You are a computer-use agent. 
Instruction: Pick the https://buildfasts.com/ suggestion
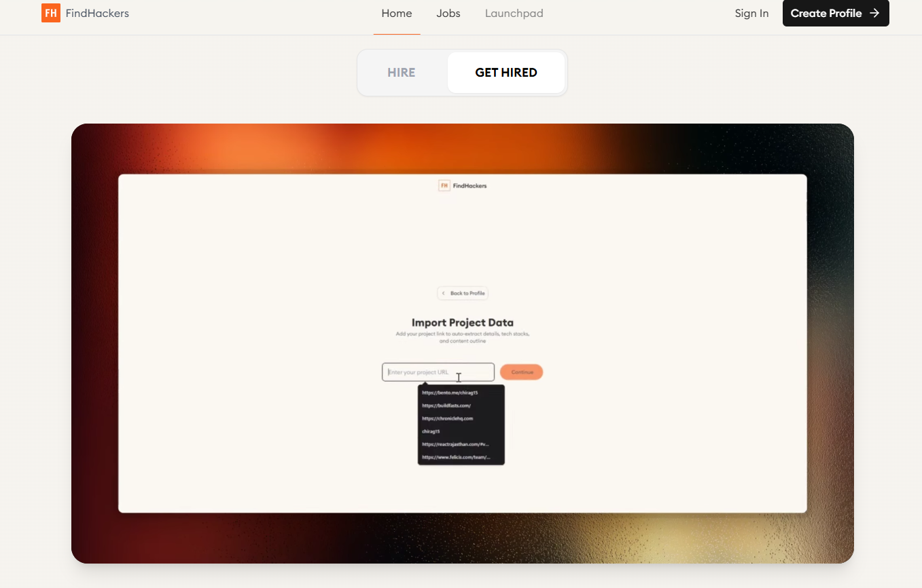[446, 405]
